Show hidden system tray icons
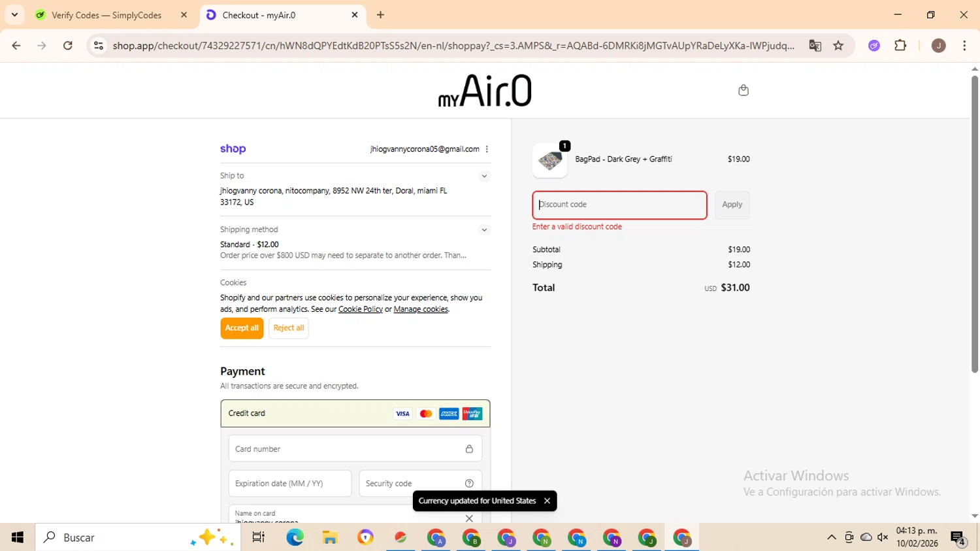 pos(832,537)
